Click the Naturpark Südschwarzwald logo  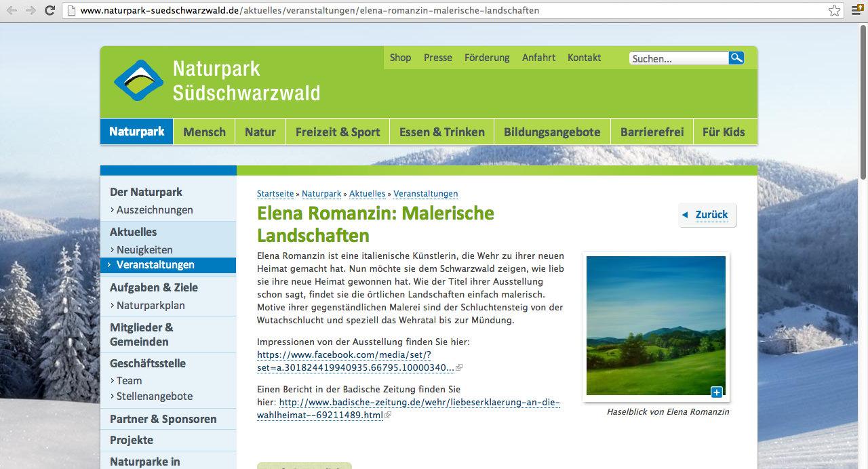click(138, 81)
